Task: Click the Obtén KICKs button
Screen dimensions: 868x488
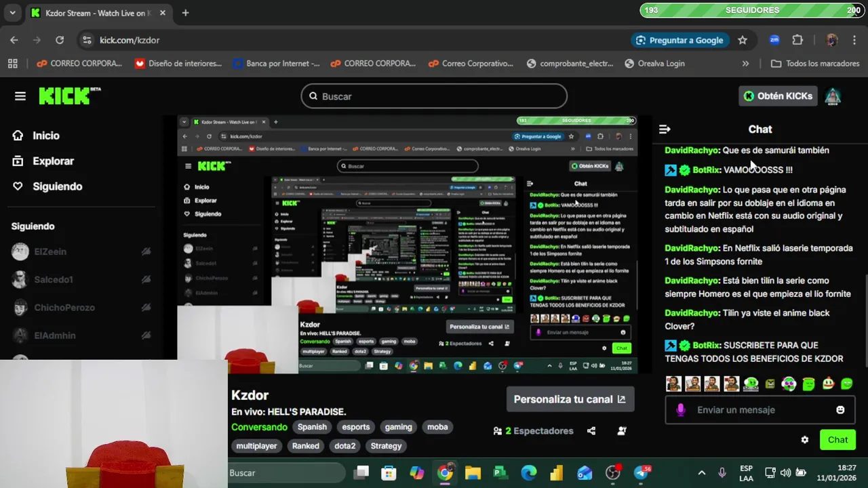Action: [x=778, y=96]
